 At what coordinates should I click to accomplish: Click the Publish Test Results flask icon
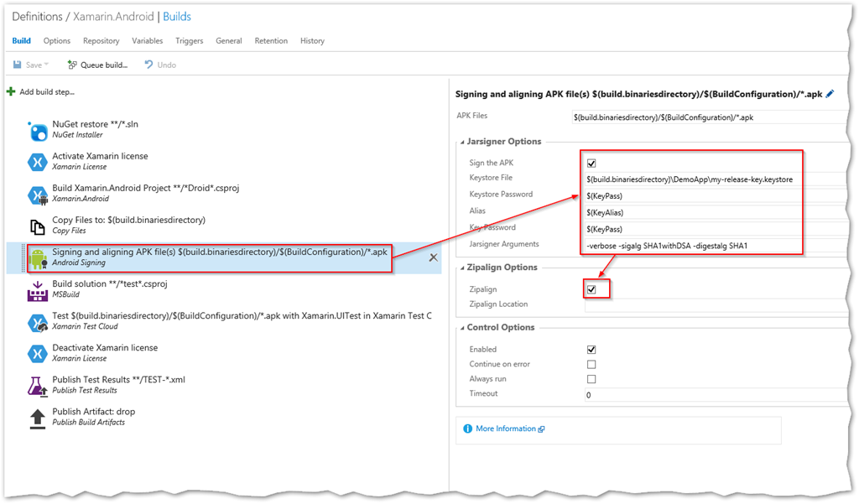pos(38,386)
